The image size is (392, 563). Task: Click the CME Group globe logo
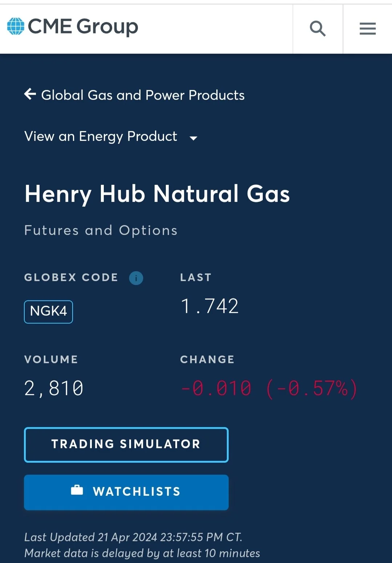pyautogui.click(x=16, y=26)
